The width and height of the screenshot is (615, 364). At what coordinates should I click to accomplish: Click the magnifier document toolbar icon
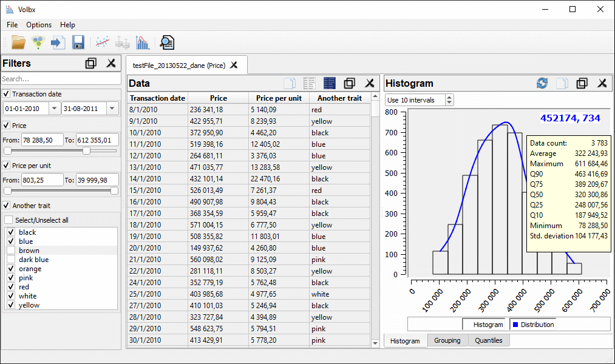click(x=167, y=42)
